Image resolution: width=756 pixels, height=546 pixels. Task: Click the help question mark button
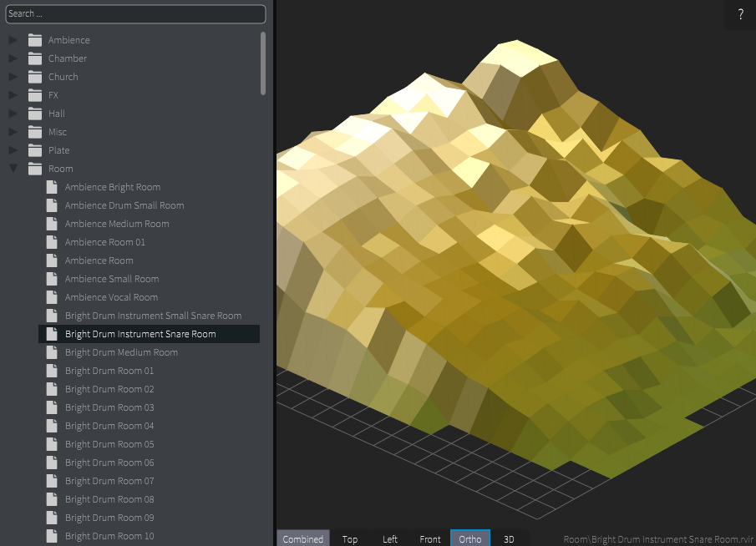[x=740, y=15]
